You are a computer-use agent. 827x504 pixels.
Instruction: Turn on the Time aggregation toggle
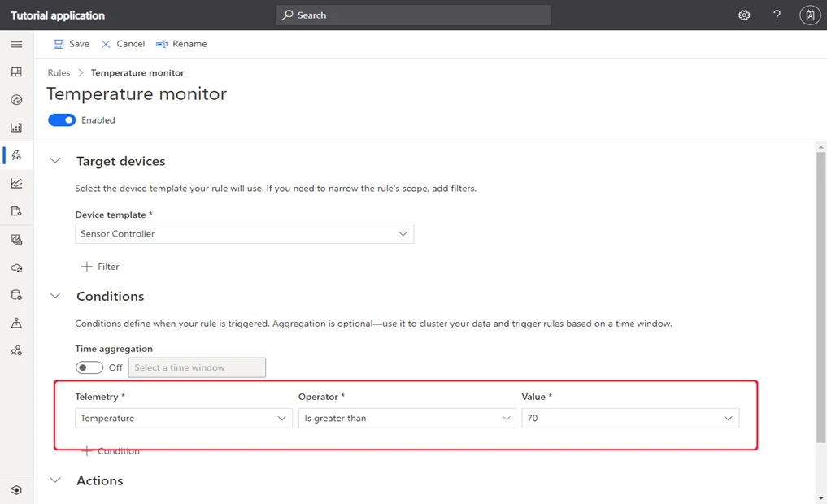pyautogui.click(x=89, y=367)
